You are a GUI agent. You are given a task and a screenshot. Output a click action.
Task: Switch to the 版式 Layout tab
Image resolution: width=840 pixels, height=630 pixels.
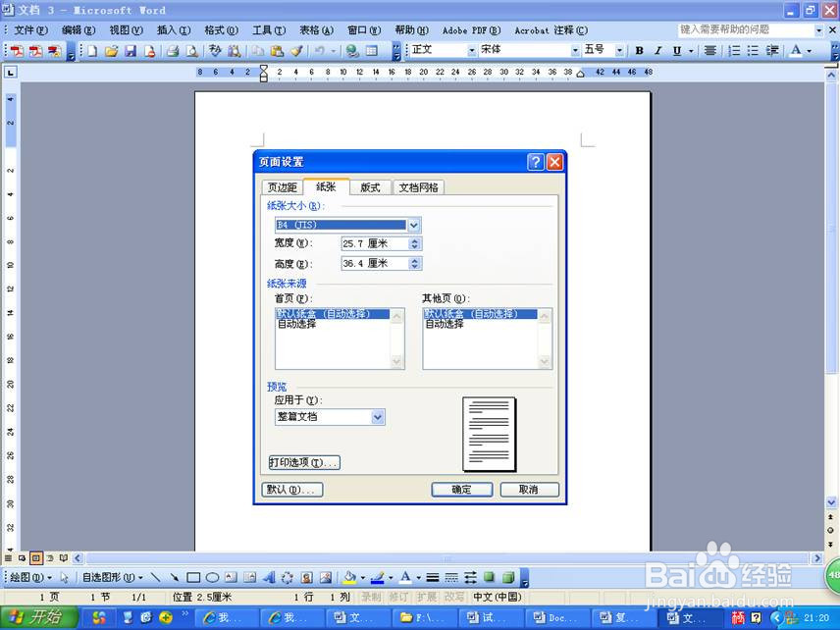[370, 187]
